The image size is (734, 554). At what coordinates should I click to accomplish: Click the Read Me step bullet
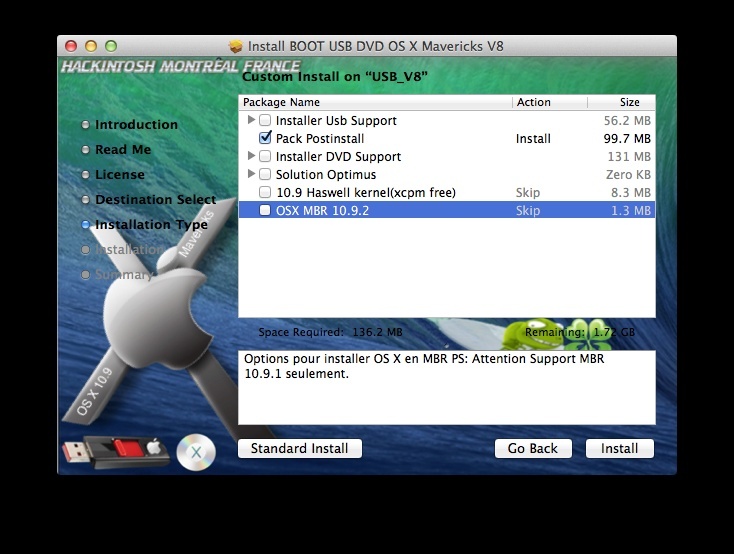tap(85, 150)
